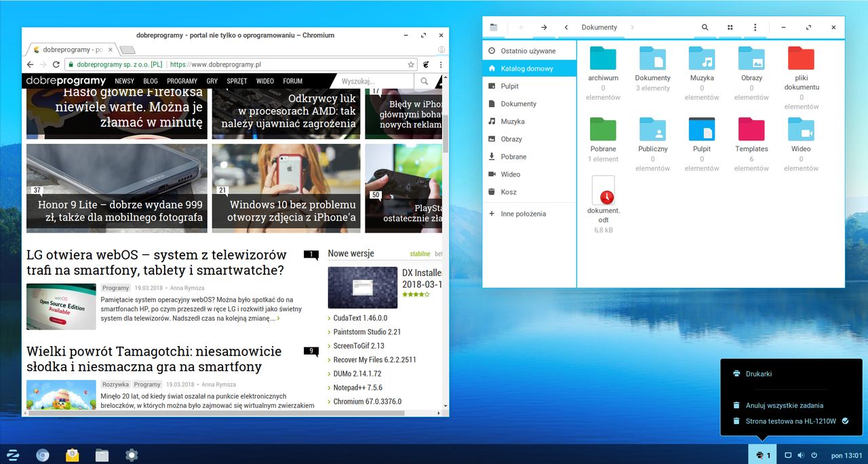The width and height of the screenshot is (868, 464).
Task: Open NEWSY in the site menu
Action: [125, 81]
